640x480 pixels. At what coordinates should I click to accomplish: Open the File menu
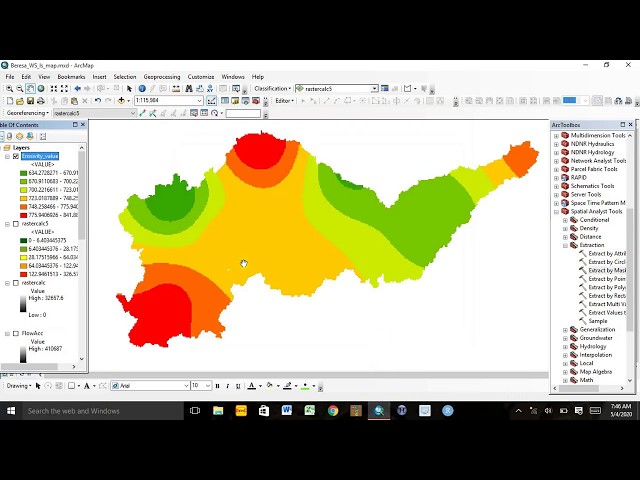[10, 77]
